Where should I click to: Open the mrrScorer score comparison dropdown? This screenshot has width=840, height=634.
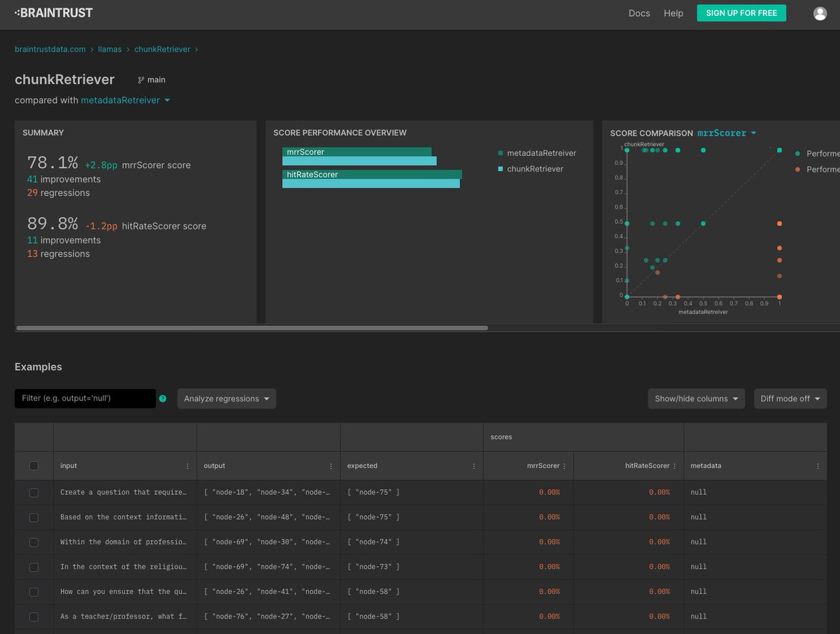(727, 133)
